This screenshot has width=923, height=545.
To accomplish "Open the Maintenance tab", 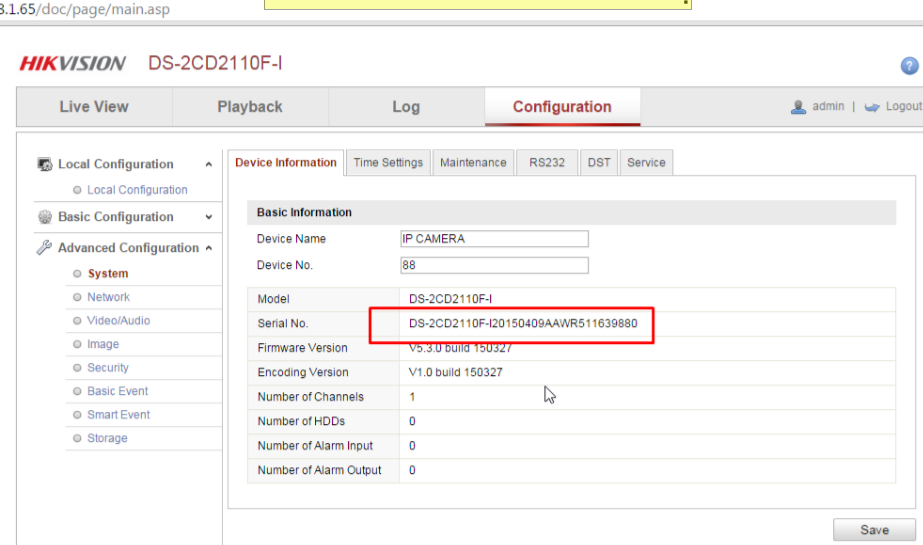I will [473, 163].
